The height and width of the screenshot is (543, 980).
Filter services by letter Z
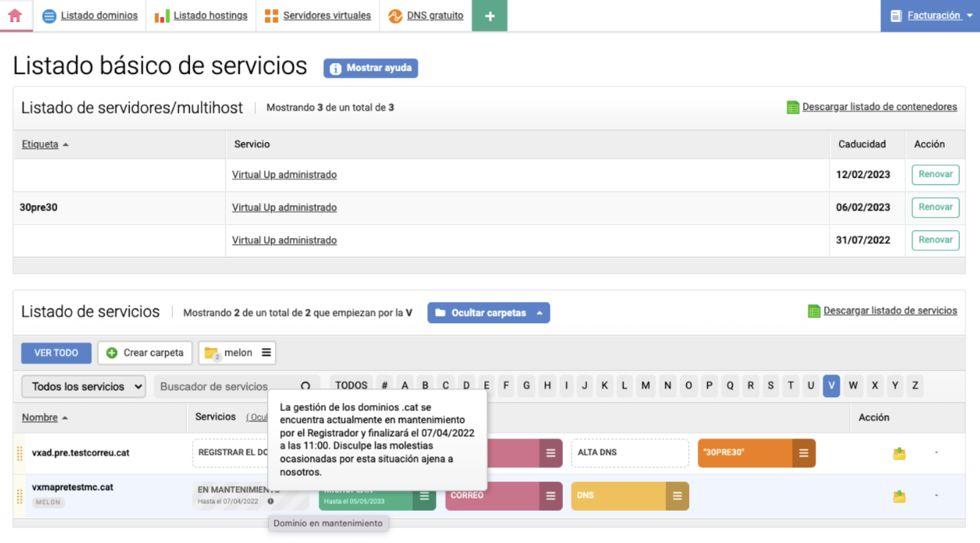tap(915, 385)
